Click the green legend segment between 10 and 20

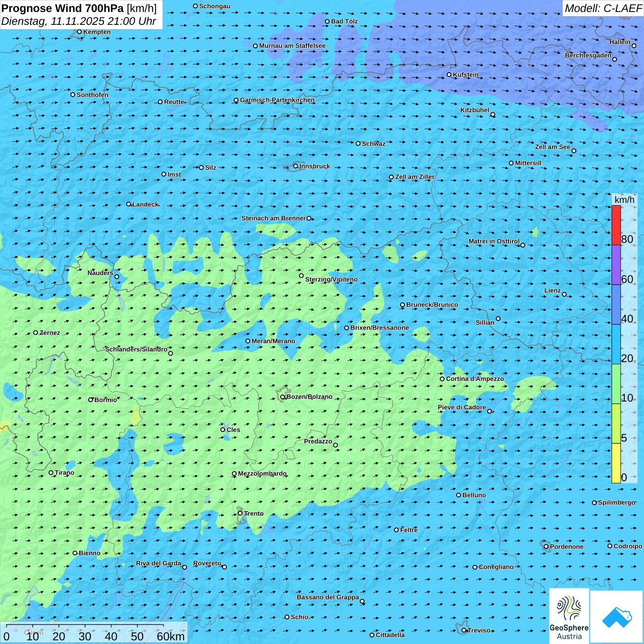pyautogui.click(x=616, y=384)
